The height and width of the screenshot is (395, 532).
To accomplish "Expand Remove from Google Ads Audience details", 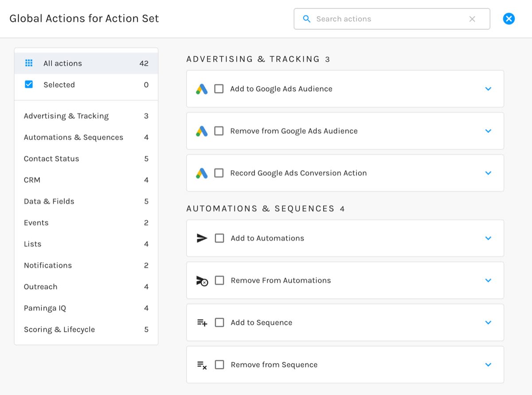I will click(x=489, y=131).
